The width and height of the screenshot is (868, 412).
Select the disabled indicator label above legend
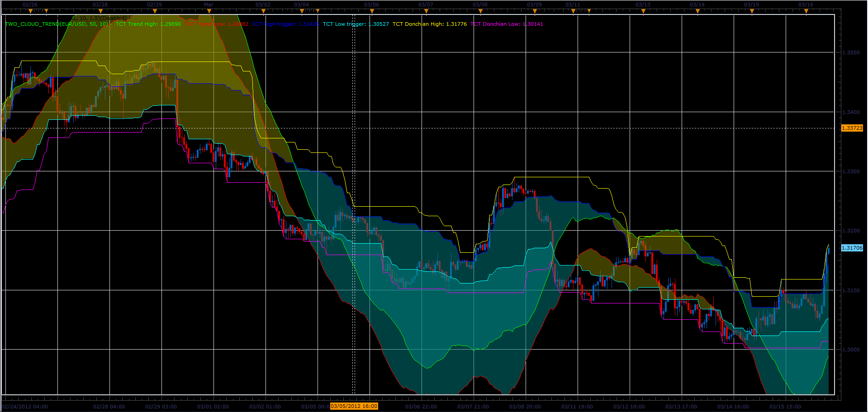point(100,18)
